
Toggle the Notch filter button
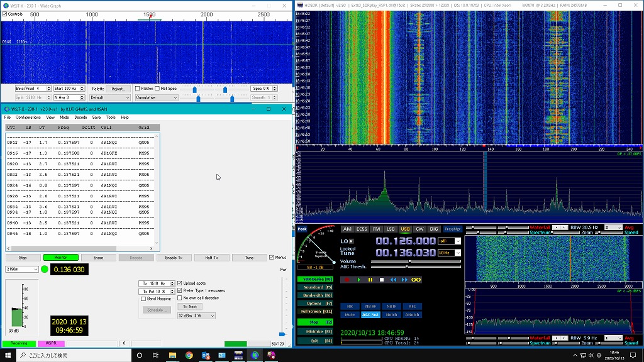point(391,315)
